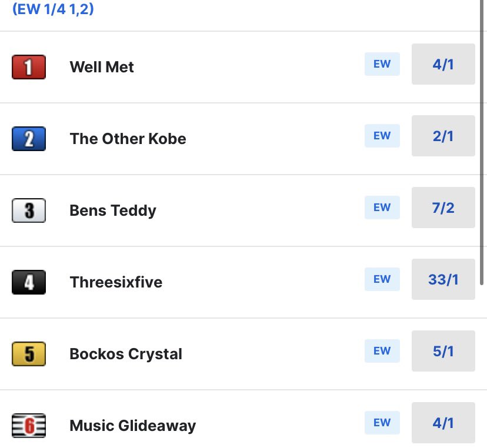Toggle EW for Music Glideaway
The height and width of the screenshot is (448, 487).
pyautogui.click(x=382, y=423)
